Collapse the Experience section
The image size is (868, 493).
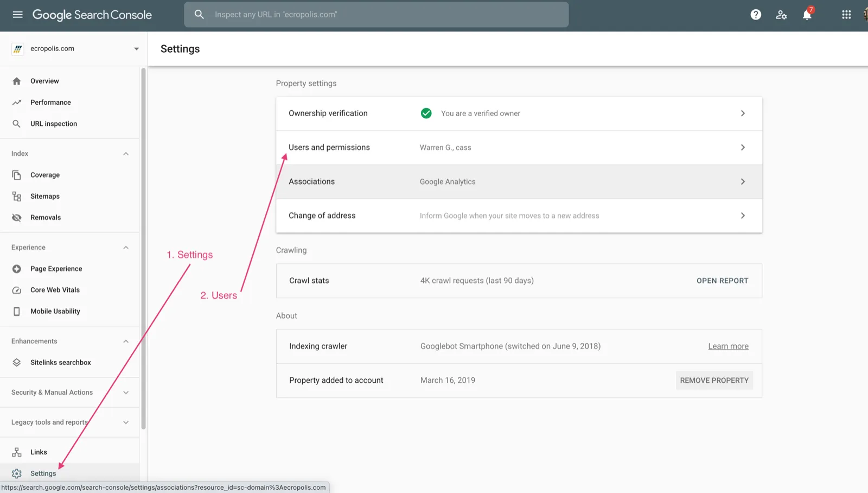[x=126, y=248]
